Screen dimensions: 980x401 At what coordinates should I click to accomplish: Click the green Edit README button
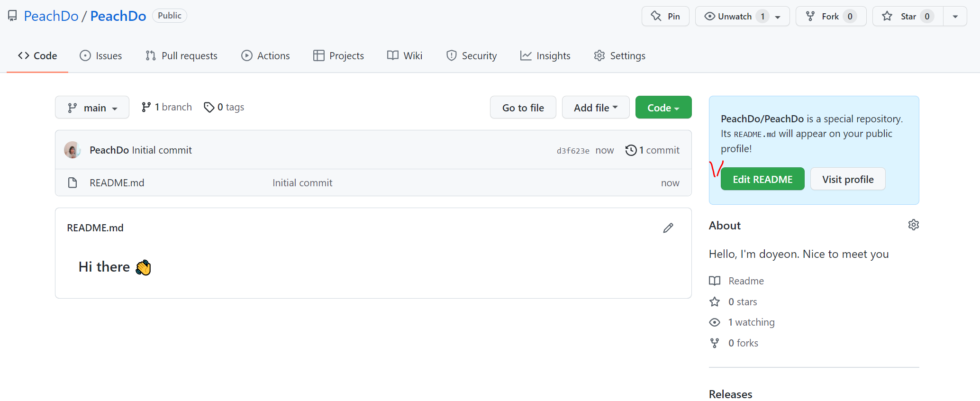(x=762, y=179)
